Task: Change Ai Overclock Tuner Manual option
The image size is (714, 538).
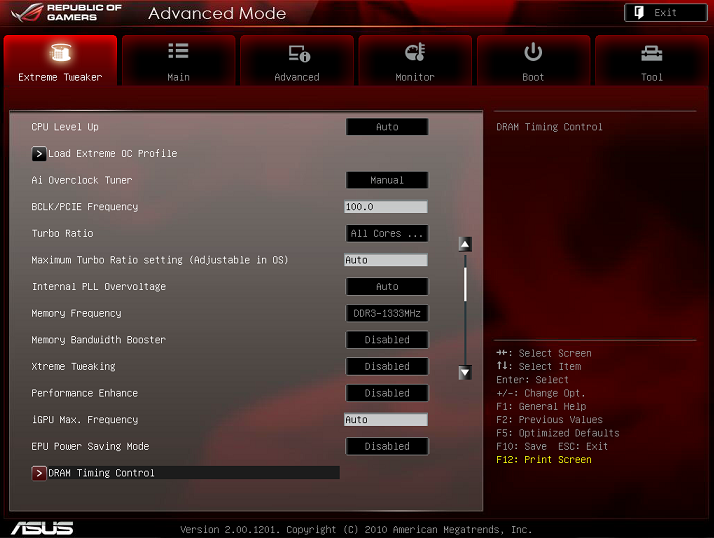Action: pos(387,180)
